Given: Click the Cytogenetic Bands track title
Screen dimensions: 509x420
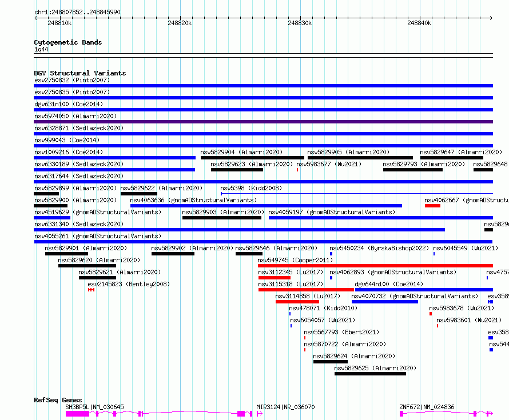Looking at the screenshot, I should coord(68,42).
